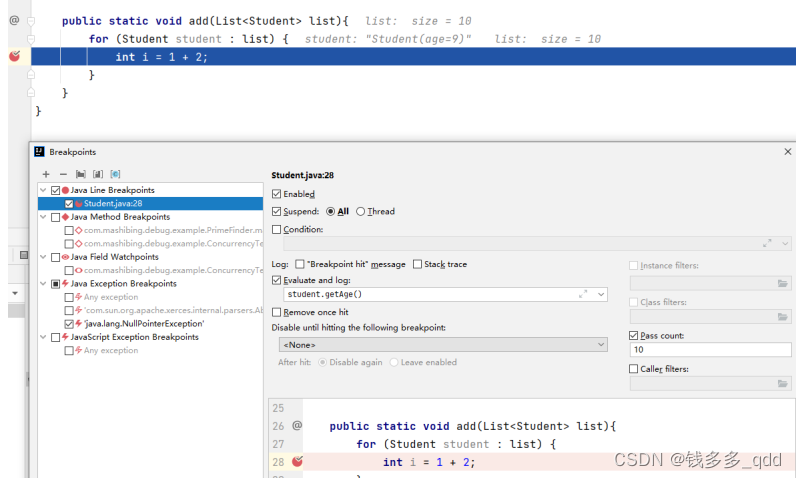Image resolution: width=796 pixels, height=479 pixels.
Task: Click the @ gutter icon in editor
Action: [x=15, y=20]
